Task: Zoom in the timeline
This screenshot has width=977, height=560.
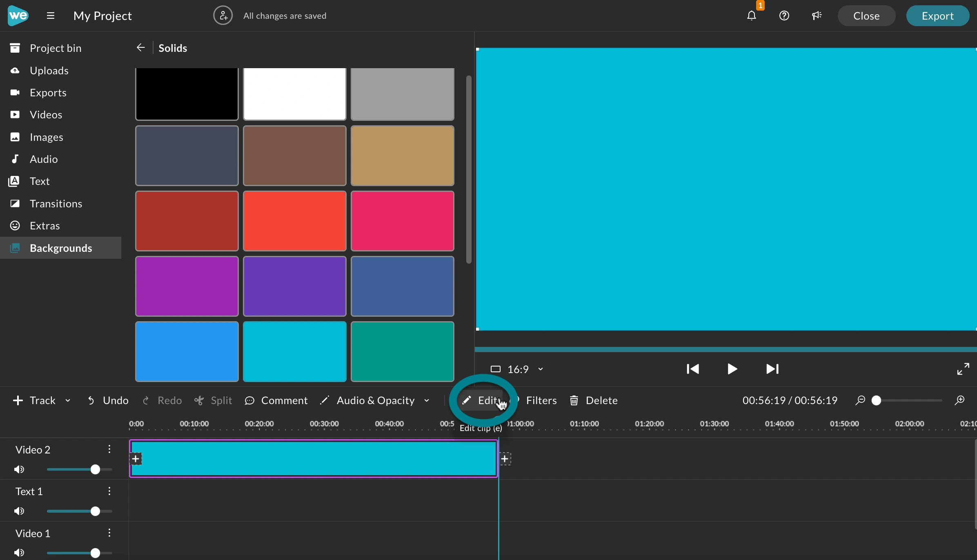Action: tap(959, 400)
